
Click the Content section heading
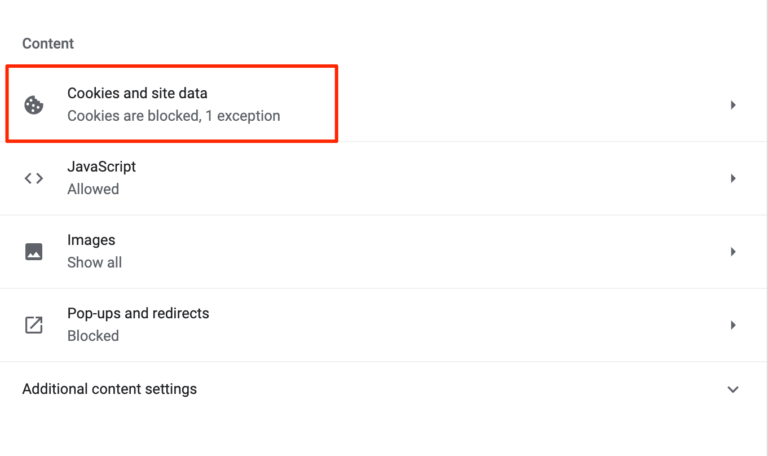[x=48, y=44]
